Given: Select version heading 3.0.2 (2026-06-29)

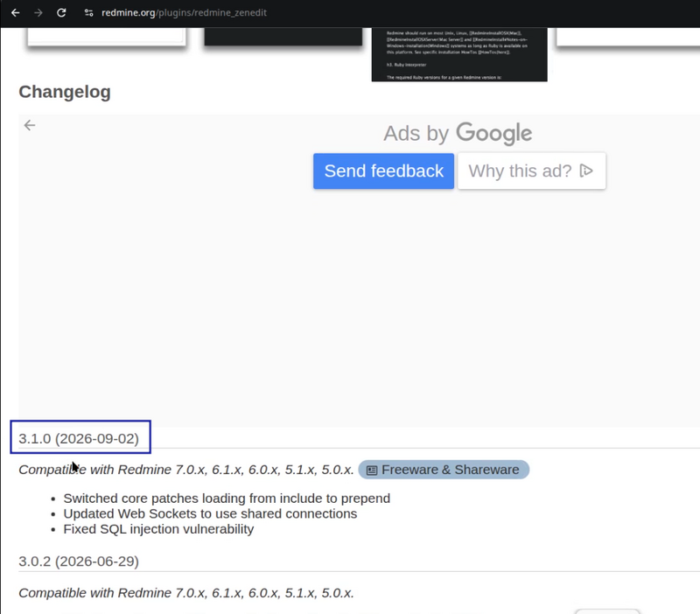Looking at the screenshot, I should 79,562.
